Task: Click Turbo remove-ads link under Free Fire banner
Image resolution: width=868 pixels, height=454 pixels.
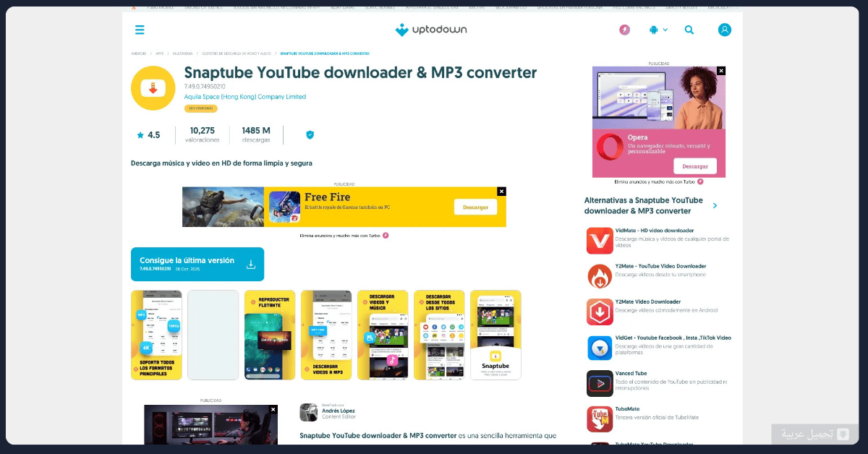Action: (344, 236)
